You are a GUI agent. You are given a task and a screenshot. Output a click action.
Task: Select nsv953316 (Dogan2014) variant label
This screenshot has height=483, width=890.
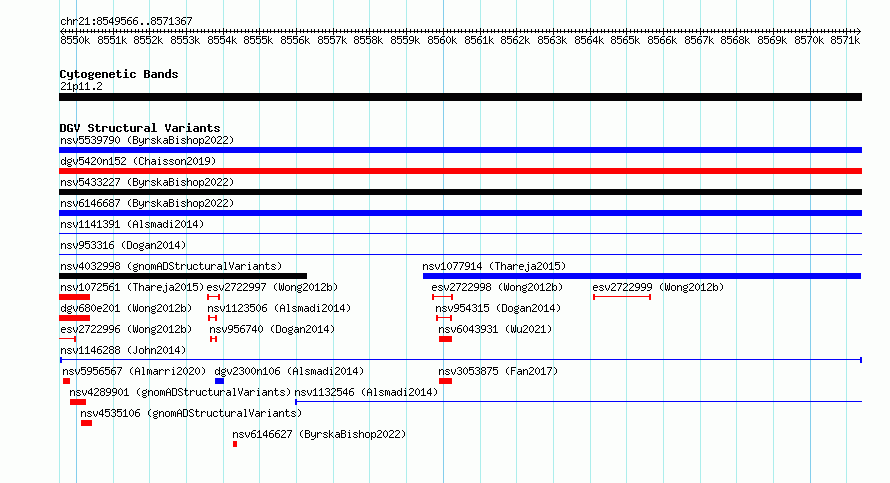pyautogui.click(x=123, y=245)
